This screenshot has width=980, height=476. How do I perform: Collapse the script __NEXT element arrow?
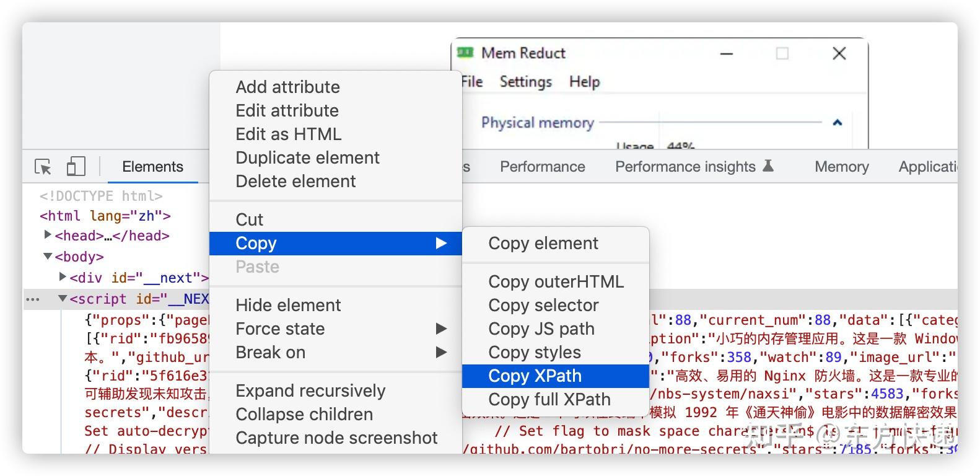(63, 299)
